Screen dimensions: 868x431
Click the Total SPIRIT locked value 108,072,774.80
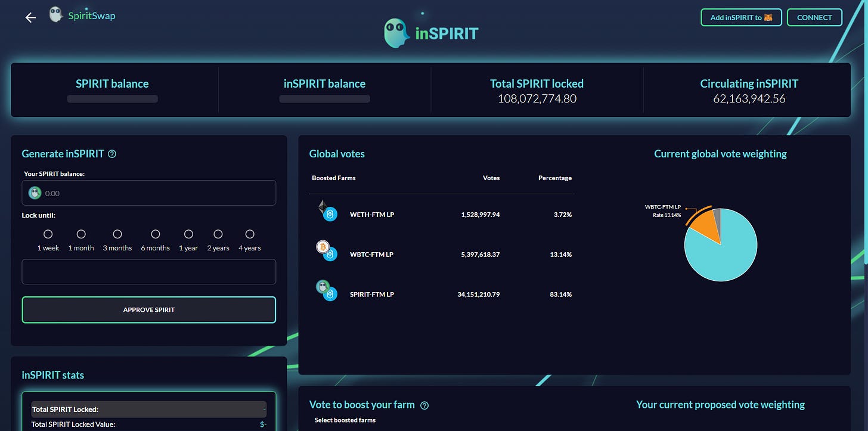tap(537, 99)
